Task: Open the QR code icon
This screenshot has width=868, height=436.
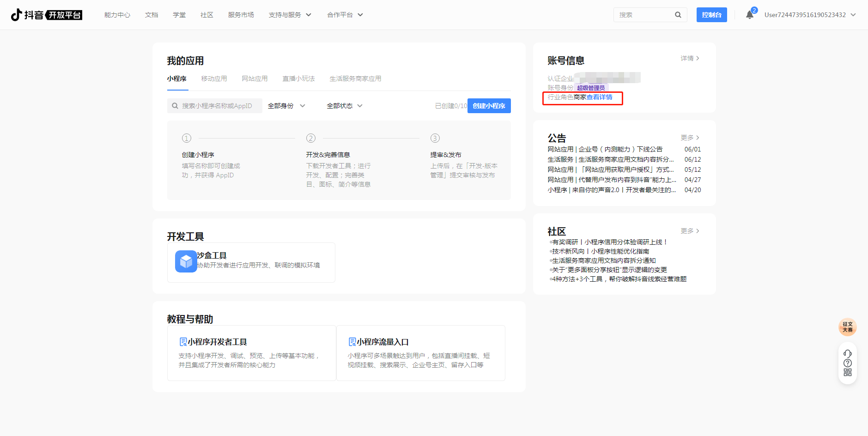Action: [848, 372]
